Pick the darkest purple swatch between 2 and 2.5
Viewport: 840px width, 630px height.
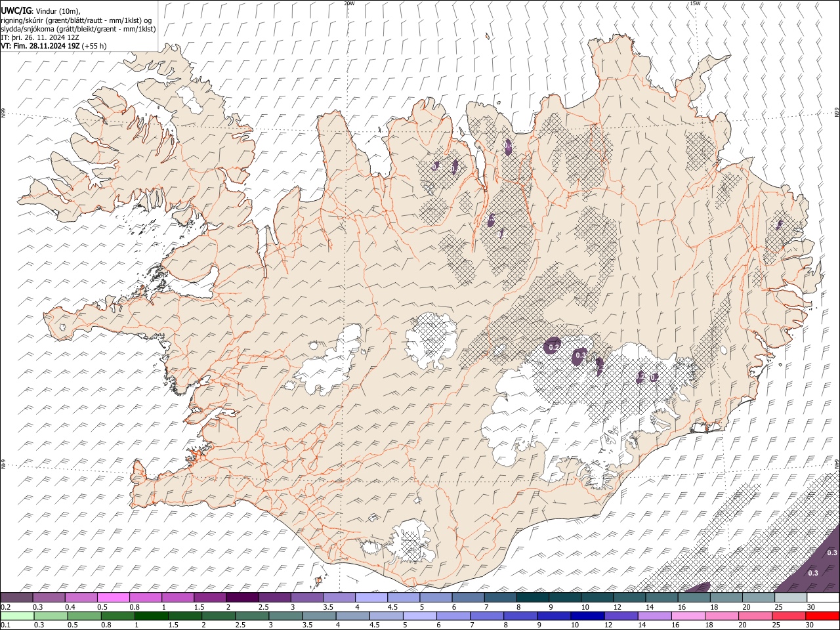[242, 598]
